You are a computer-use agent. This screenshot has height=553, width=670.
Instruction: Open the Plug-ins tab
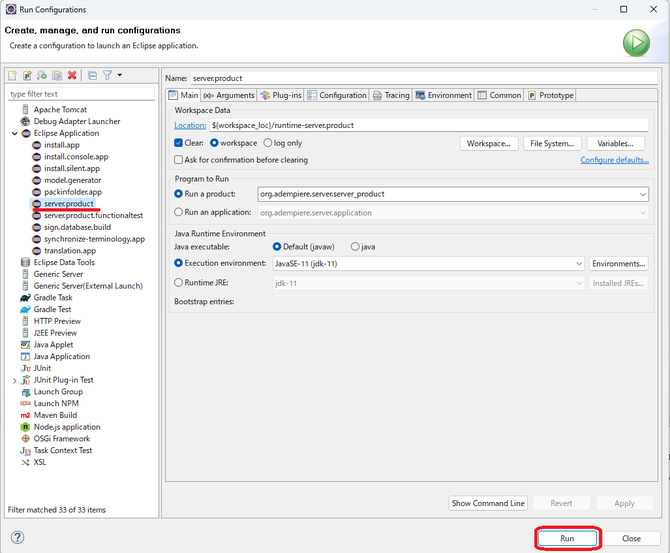click(x=281, y=95)
